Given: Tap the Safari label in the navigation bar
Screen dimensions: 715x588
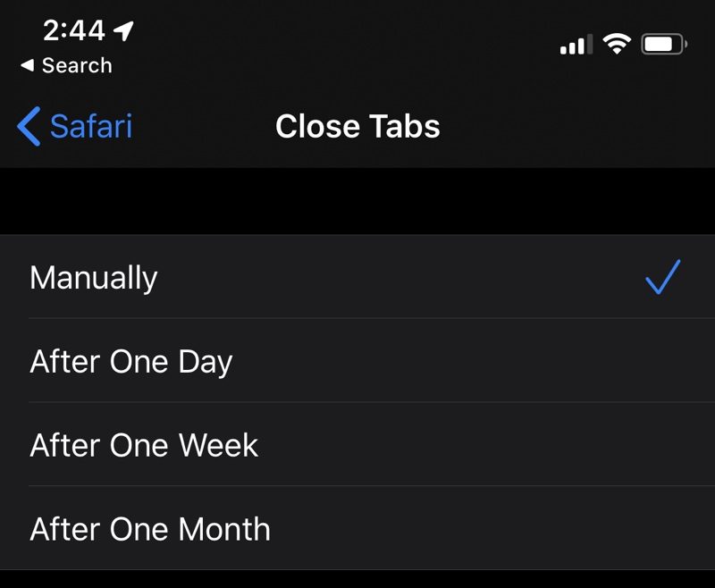Looking at the screenshot, I should tap(91, 126).
